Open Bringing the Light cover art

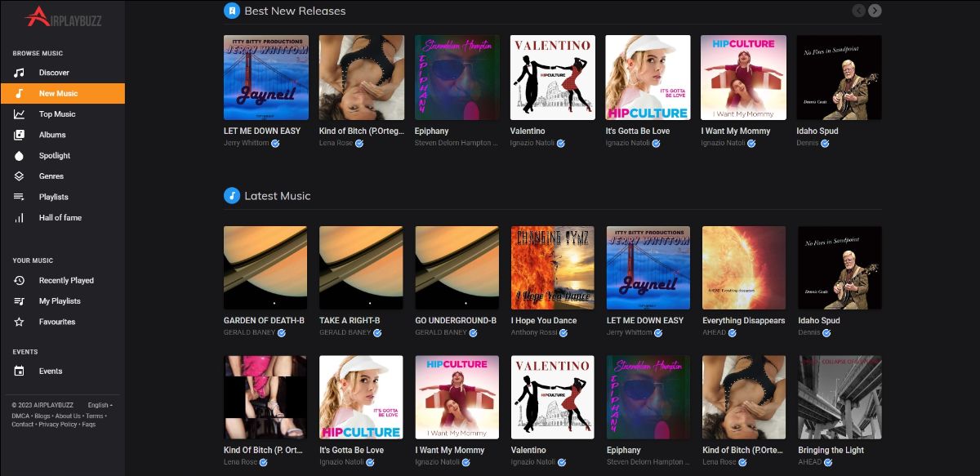click(840, 398)
